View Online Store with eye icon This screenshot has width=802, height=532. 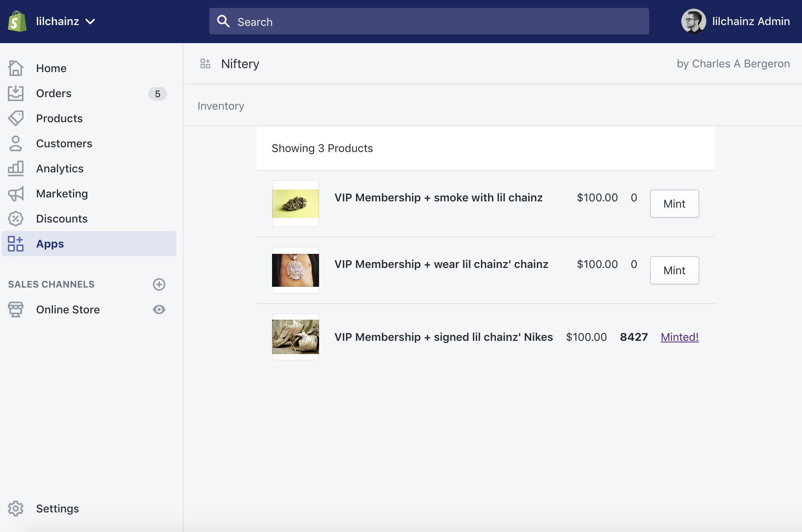(x=159, y=309)
